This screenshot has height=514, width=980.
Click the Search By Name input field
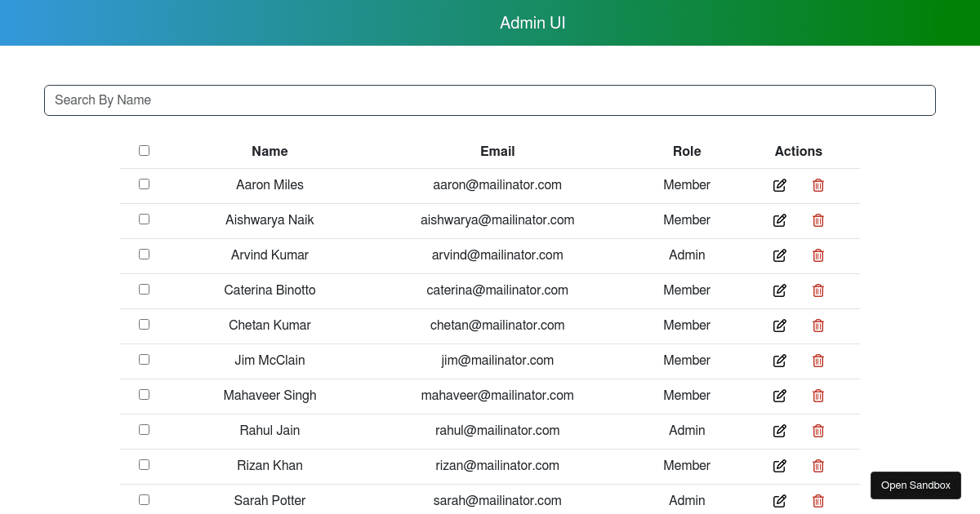(490, 100)
